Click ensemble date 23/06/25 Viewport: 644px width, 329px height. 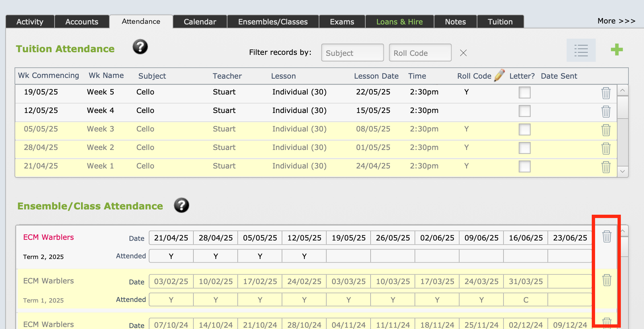570,238
